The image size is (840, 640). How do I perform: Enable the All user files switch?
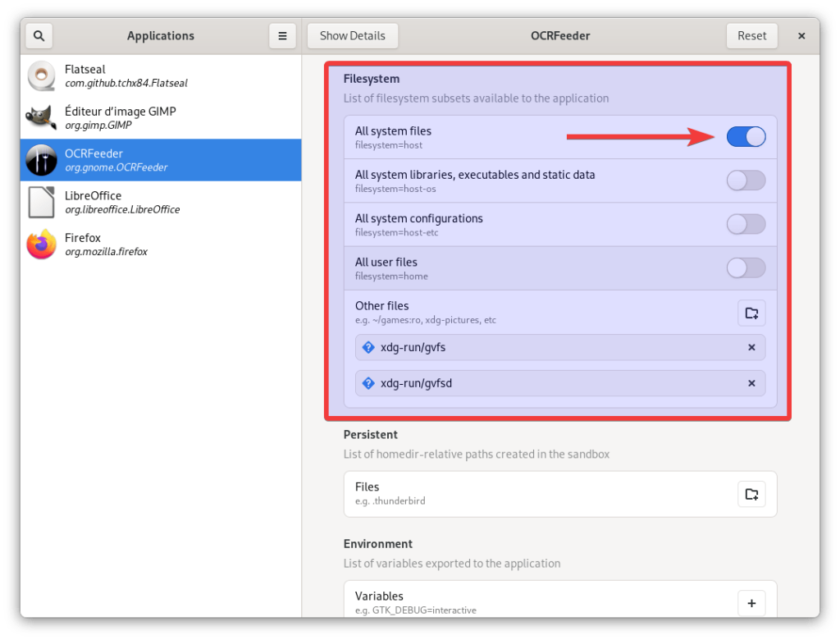(746, 268)
